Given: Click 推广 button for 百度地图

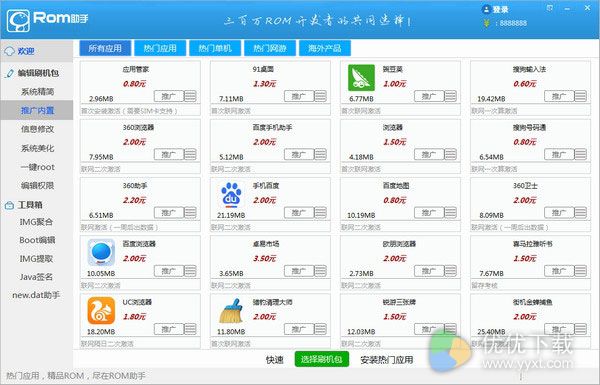Looking at the screenshot, I should pyautogui.click(x=429, y=212).
